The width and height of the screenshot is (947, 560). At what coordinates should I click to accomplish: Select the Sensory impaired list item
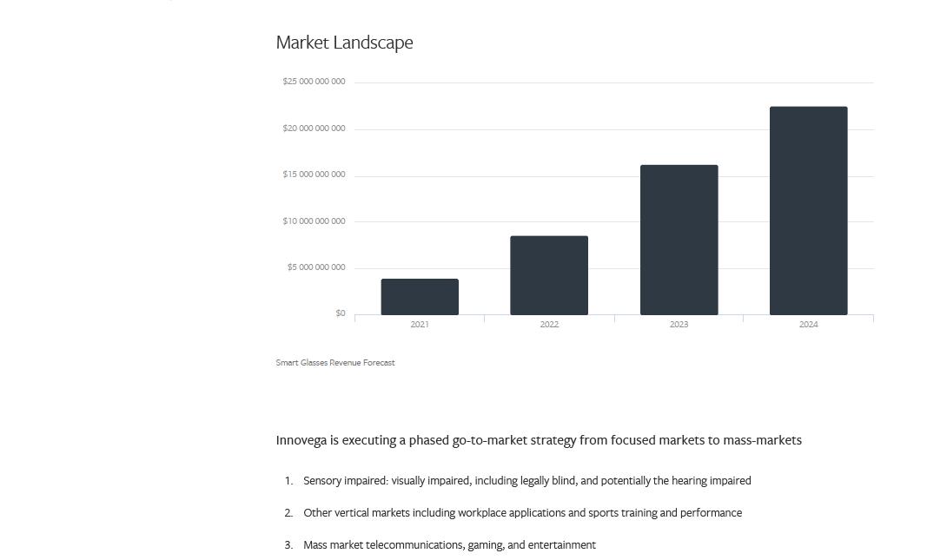pos(526,481)
